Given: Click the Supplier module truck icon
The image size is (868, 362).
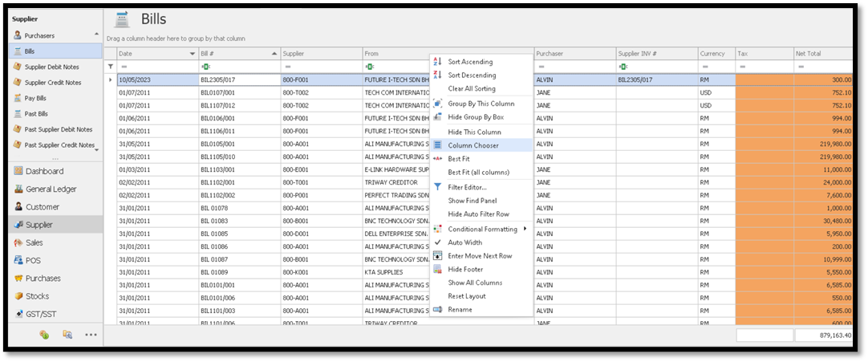Looking at the screenshot, I should tap(18, 225).
